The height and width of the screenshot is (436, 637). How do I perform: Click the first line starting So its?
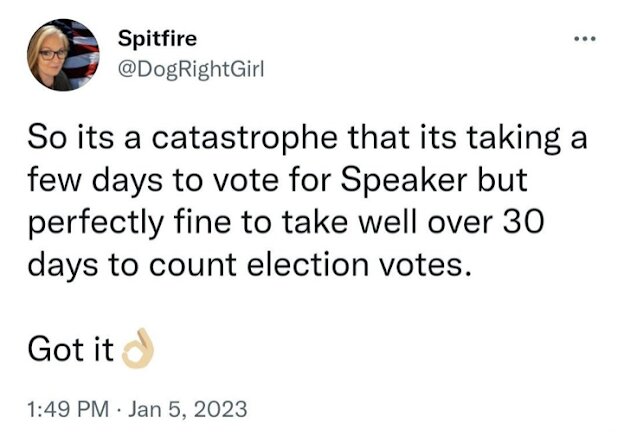pyautogui.click(x=308, y=138)
